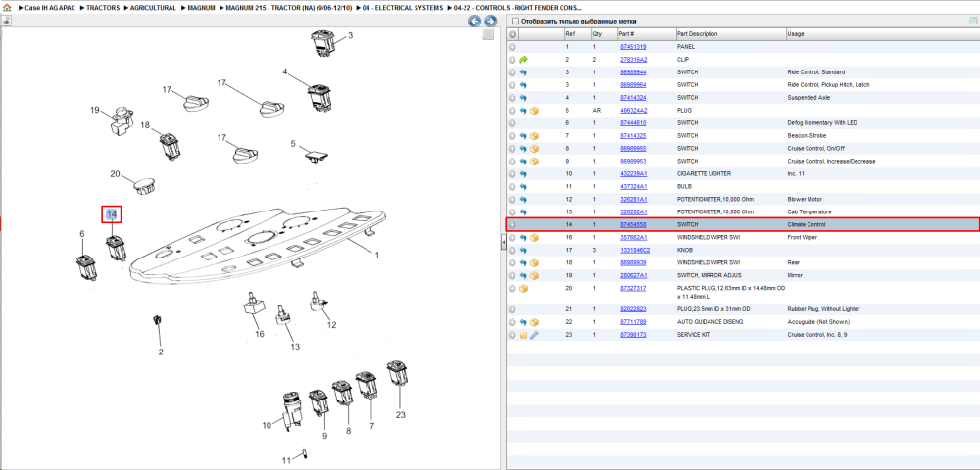Go to the Home icon in breadcrumb
The image size is (980, 470).
point(7,8)
